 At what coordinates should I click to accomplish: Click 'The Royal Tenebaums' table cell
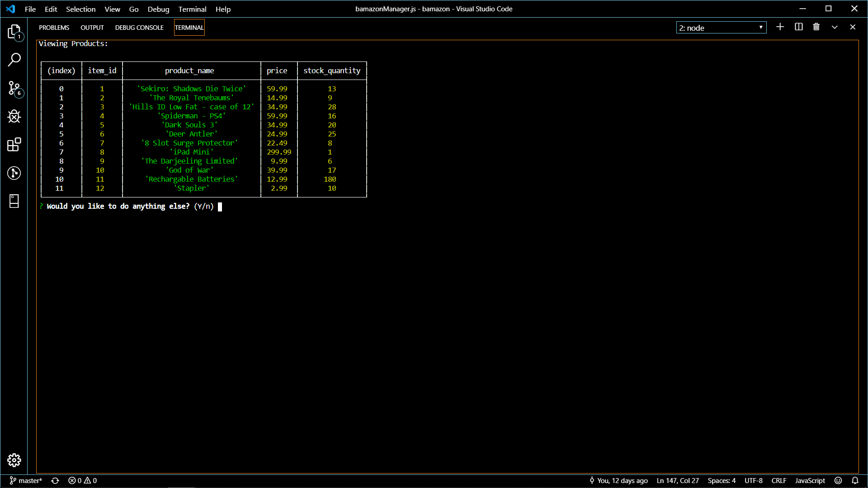192,98
